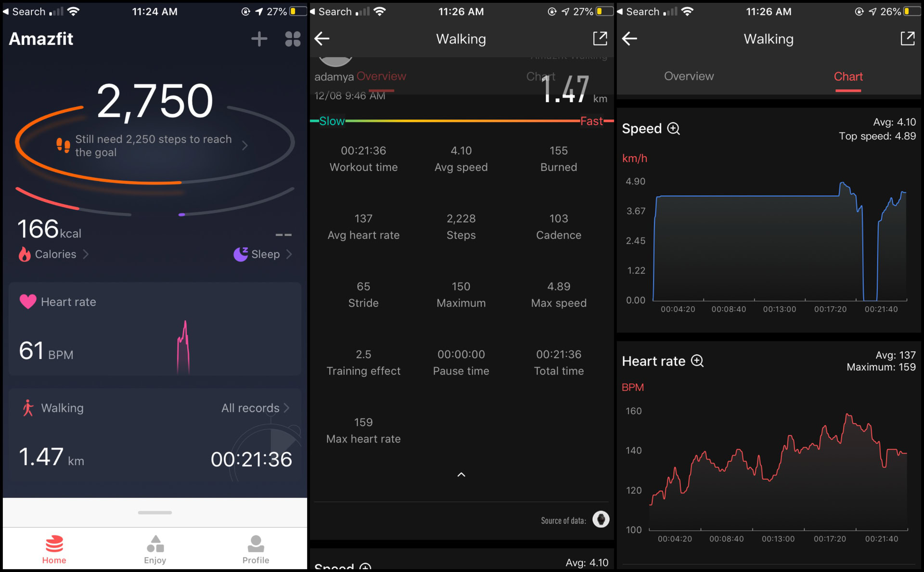Expand Calories details with arrow chevron

coord(85,254)
